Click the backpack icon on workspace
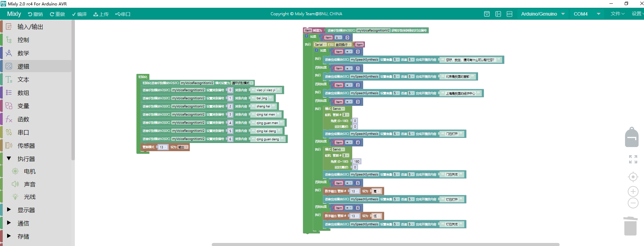 [x=631, y=137]
